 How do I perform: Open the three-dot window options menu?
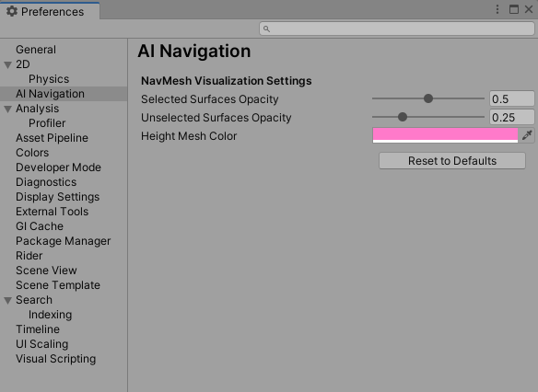(x=497, y=9)
